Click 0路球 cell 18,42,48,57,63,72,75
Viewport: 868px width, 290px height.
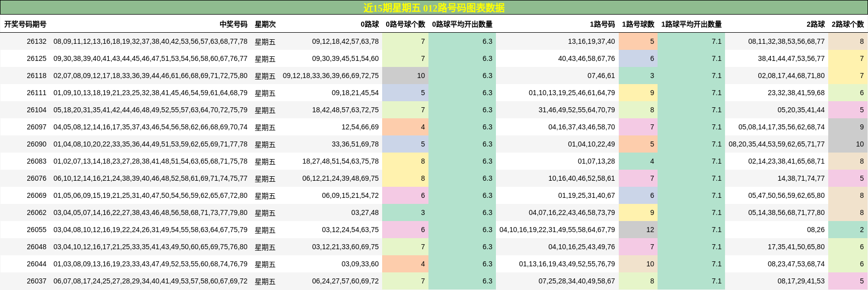tap(345, 110)
